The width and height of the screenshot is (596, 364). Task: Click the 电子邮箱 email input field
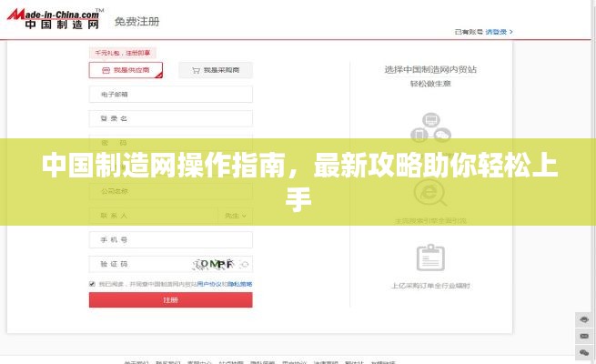pos(170,94)
